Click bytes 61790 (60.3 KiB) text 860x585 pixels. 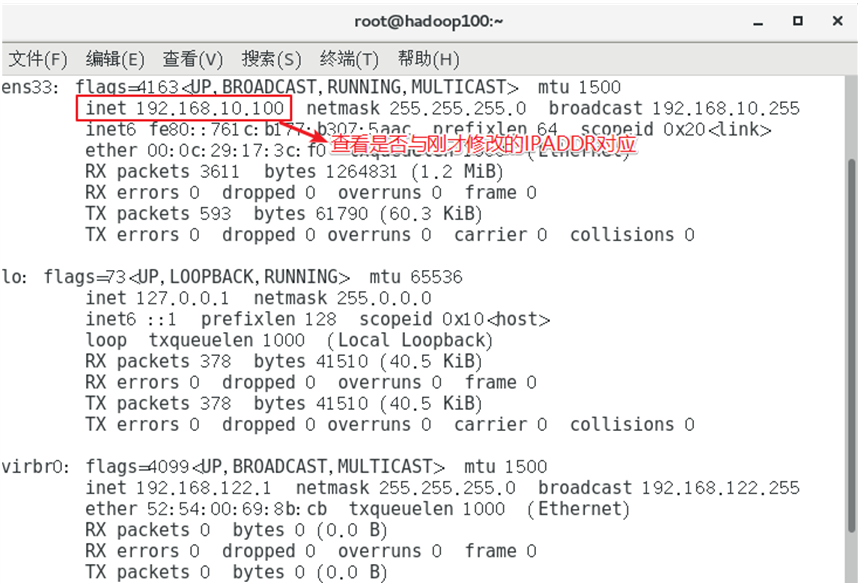coord(368,213)
